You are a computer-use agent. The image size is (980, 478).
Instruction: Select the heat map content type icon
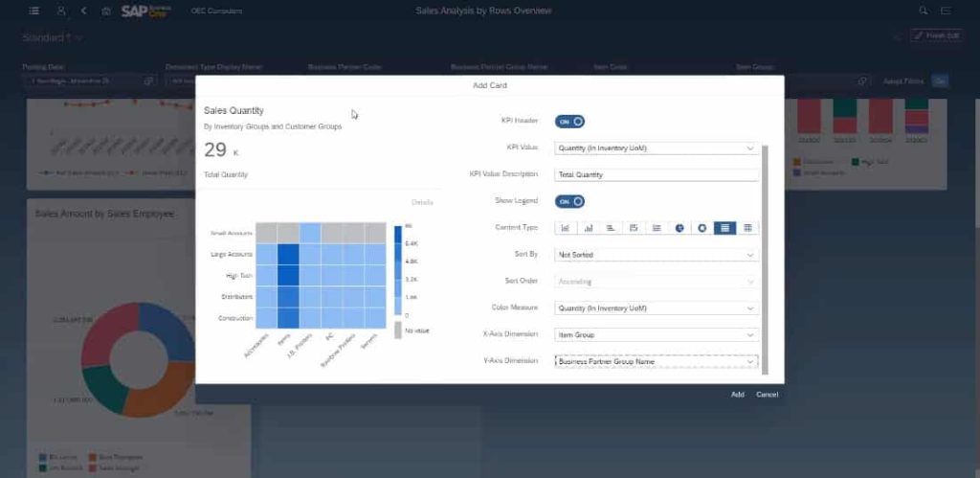725,228
